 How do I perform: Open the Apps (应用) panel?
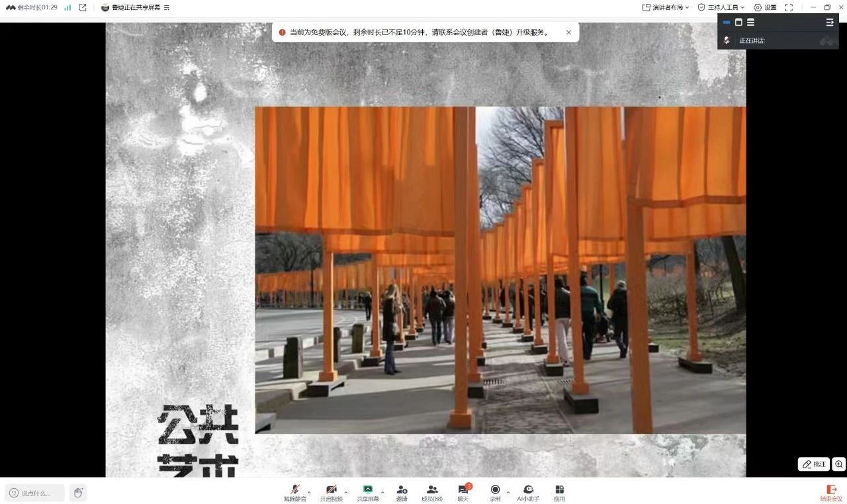click(x=559, y=492)
